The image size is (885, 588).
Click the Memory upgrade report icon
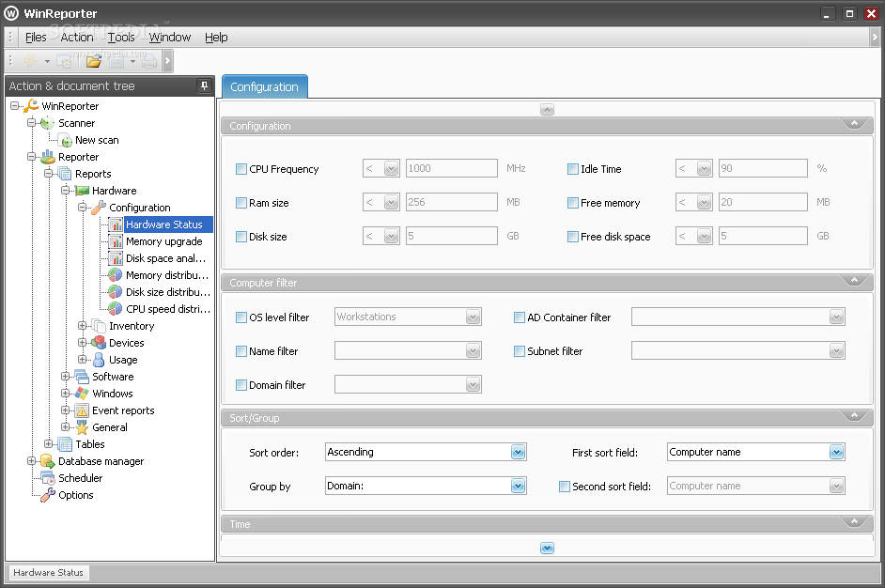(x=116, y=241)
